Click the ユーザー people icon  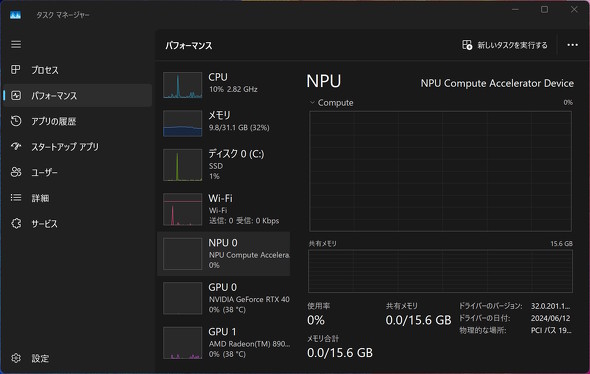[x=16, y=172]
